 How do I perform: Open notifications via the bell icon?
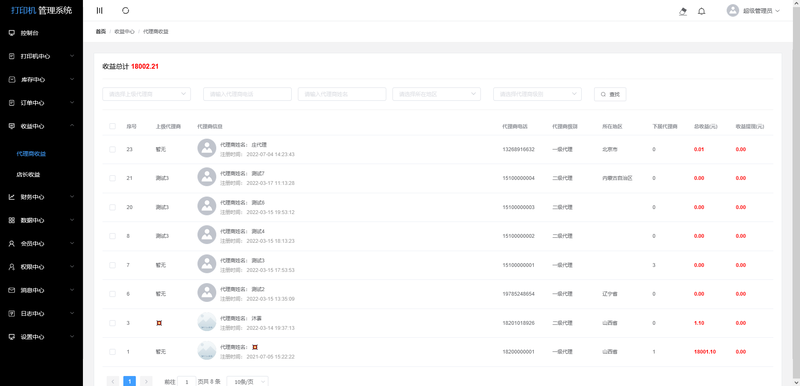click(702, 11)
